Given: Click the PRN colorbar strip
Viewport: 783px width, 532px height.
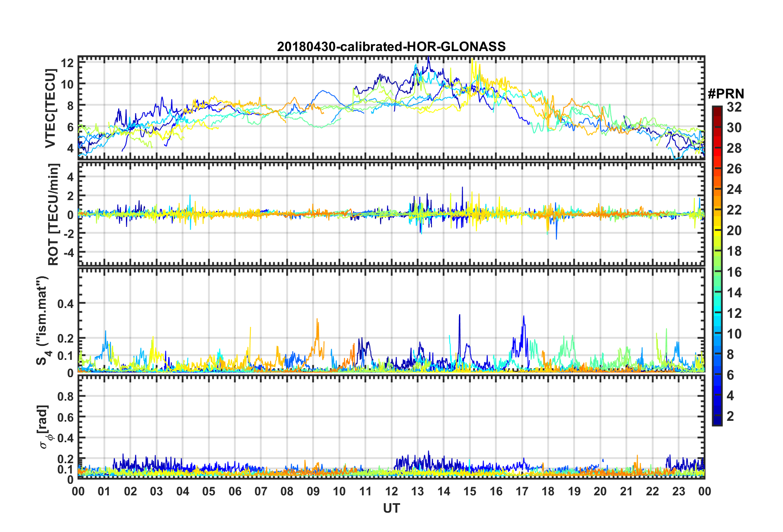Looking at the screenshot, I should click(x=717, y=266).
